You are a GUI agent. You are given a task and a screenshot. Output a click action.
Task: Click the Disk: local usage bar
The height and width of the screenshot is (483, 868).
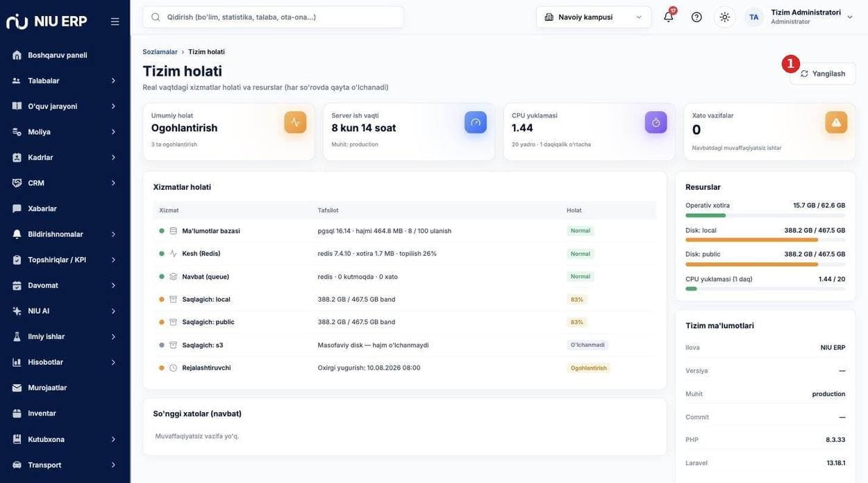[765, 240]
